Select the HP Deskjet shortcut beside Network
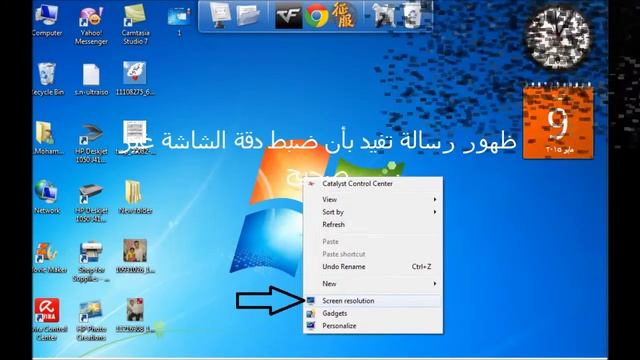Viewport: 640px width, 360px height. point(91,202)
